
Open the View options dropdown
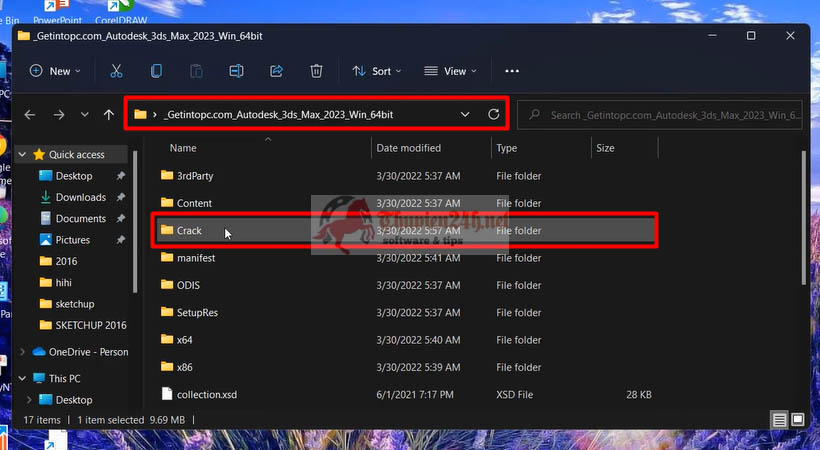click(449, 71)
